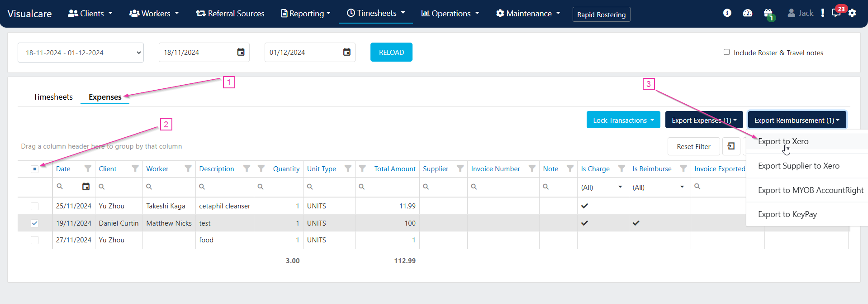Open the dashboard speedometer icon
Viewport: 868px width, 304px height.
[x=748, y=13]
